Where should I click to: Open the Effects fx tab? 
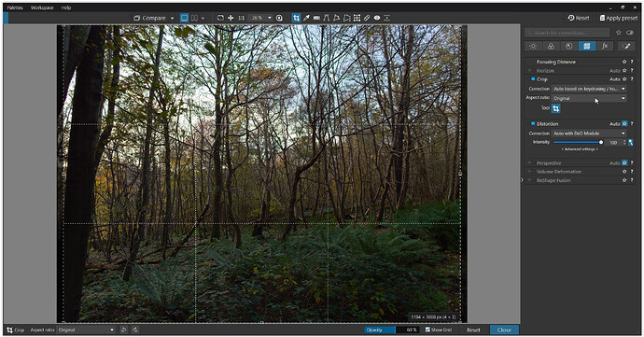605,46
